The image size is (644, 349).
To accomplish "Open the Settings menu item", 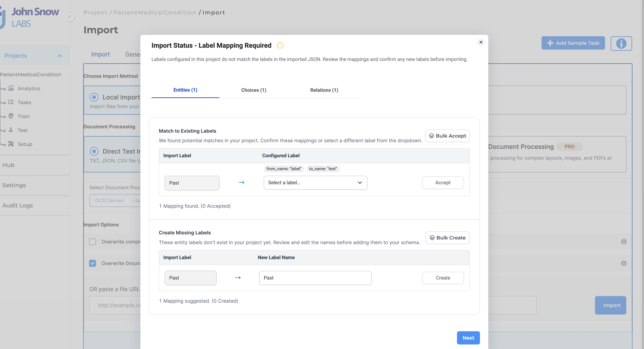I will [14, 185].
